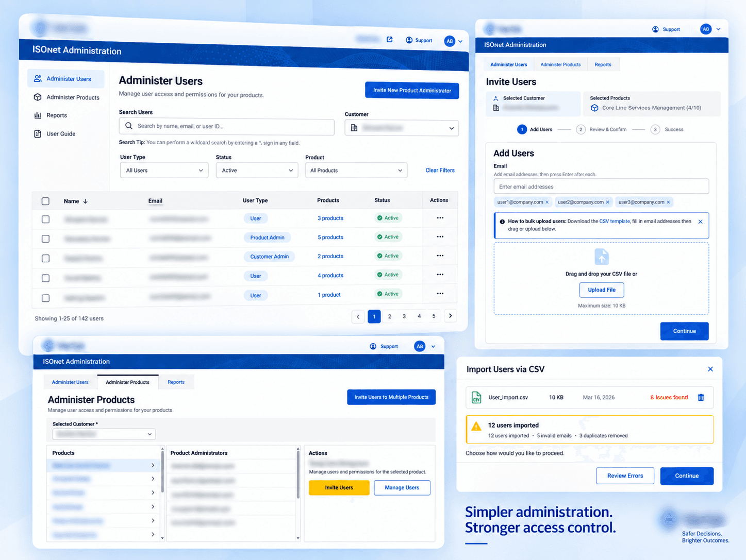The width and height of the screenshot is (746, 560).
Task: Expand the AB account menu in Invite Users window
Action: [718, 29]
